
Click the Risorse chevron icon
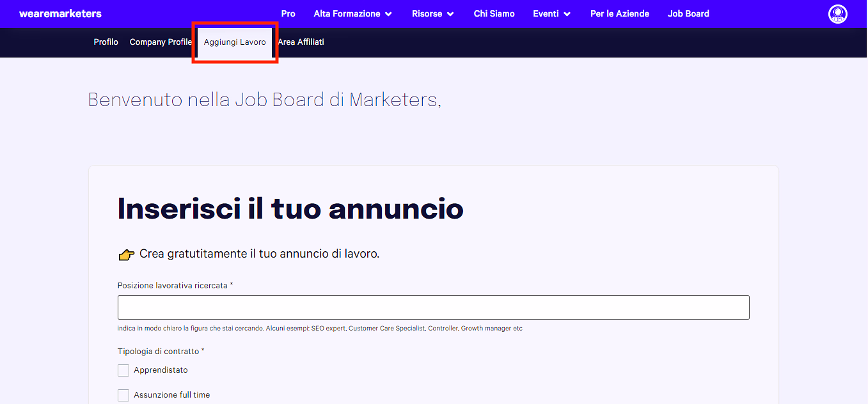coord(450,13)
